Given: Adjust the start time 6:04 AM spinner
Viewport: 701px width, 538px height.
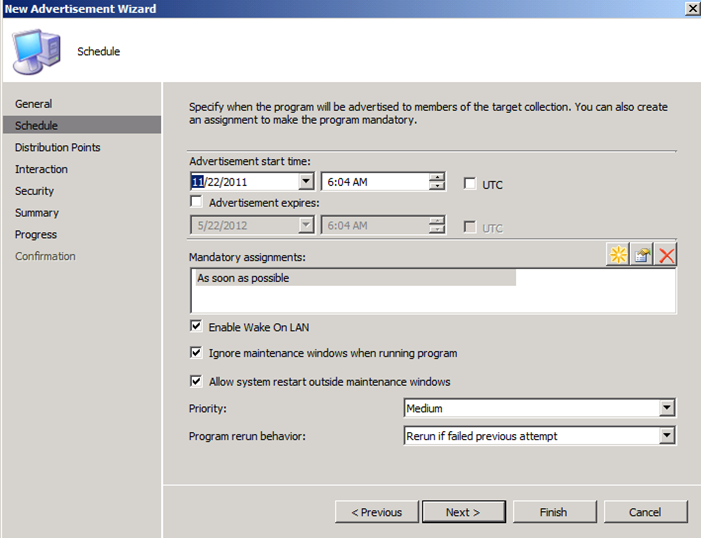Looking at the screenshot, I should point(436,181).
